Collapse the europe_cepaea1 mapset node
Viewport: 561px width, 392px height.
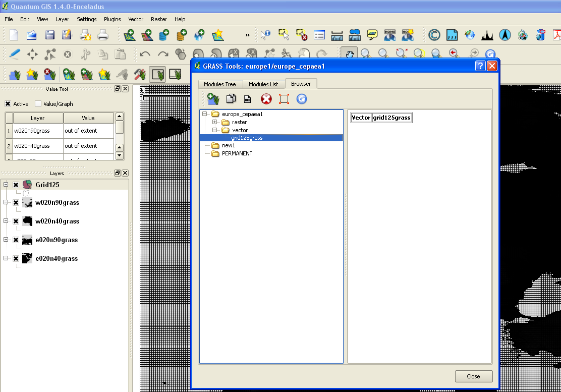[x=205, y=114]
